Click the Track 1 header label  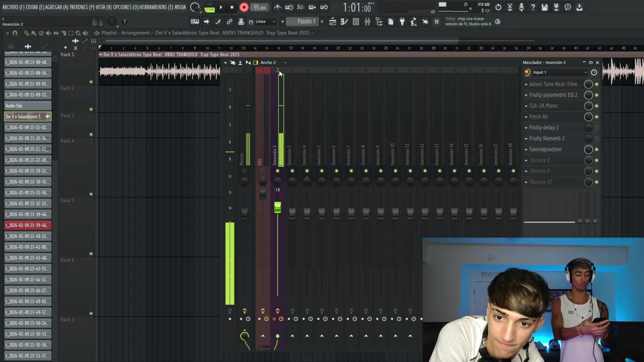(x=67, y=54)
